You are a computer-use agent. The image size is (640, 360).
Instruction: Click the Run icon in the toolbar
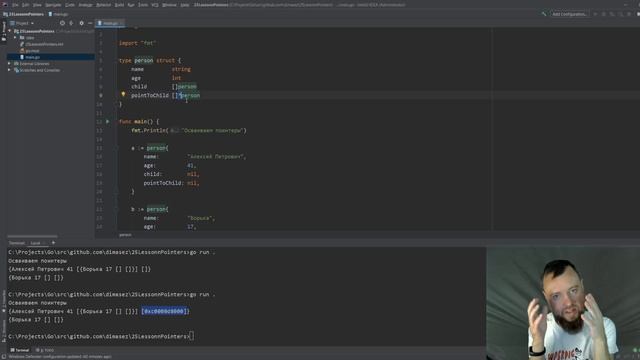coord(596,14)
